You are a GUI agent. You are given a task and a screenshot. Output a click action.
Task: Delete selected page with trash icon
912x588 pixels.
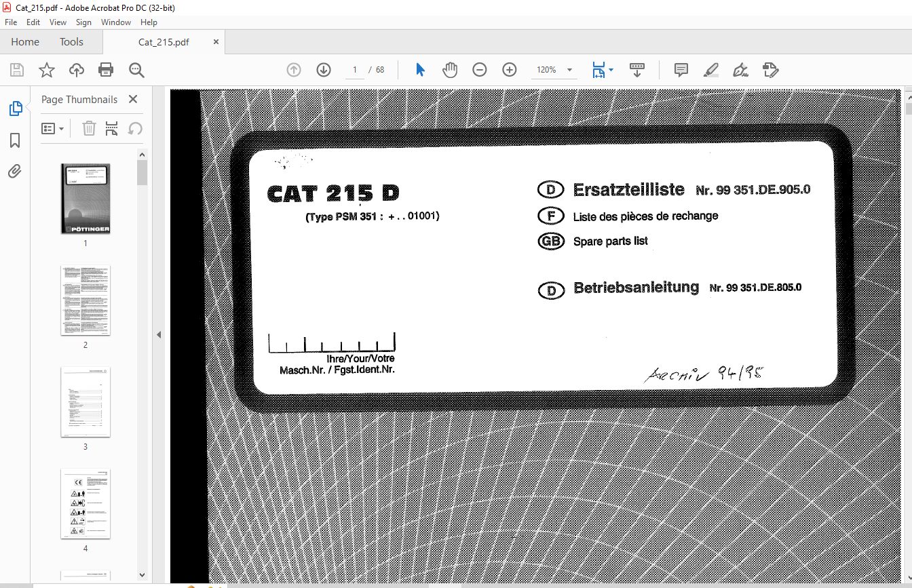pos(89,128)
